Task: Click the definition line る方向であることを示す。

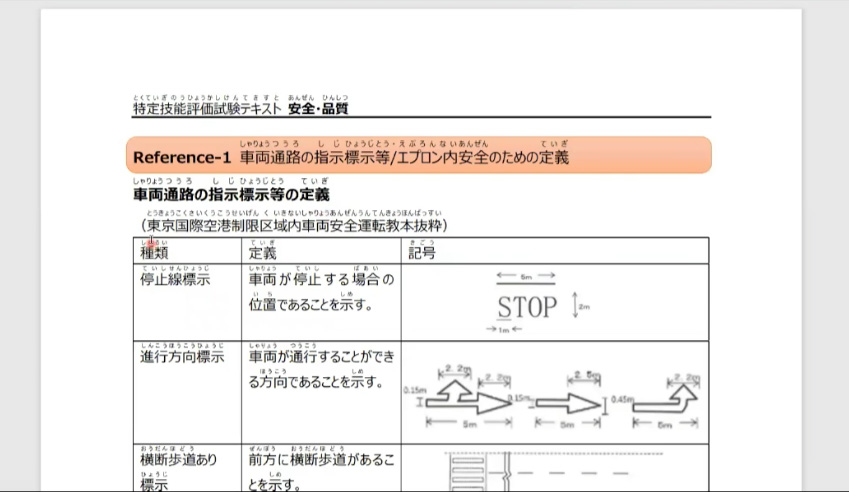Action: pyautogui.click(x=316, y=382)
